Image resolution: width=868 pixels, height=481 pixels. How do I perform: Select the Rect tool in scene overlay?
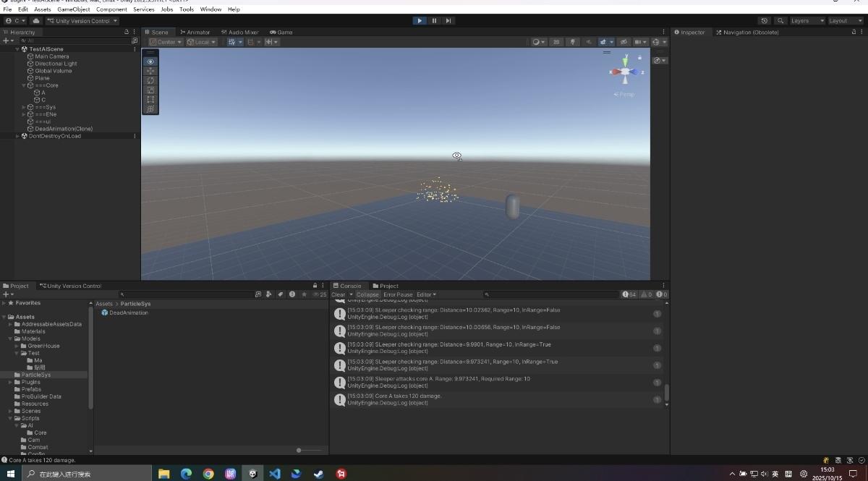point(150,99)
